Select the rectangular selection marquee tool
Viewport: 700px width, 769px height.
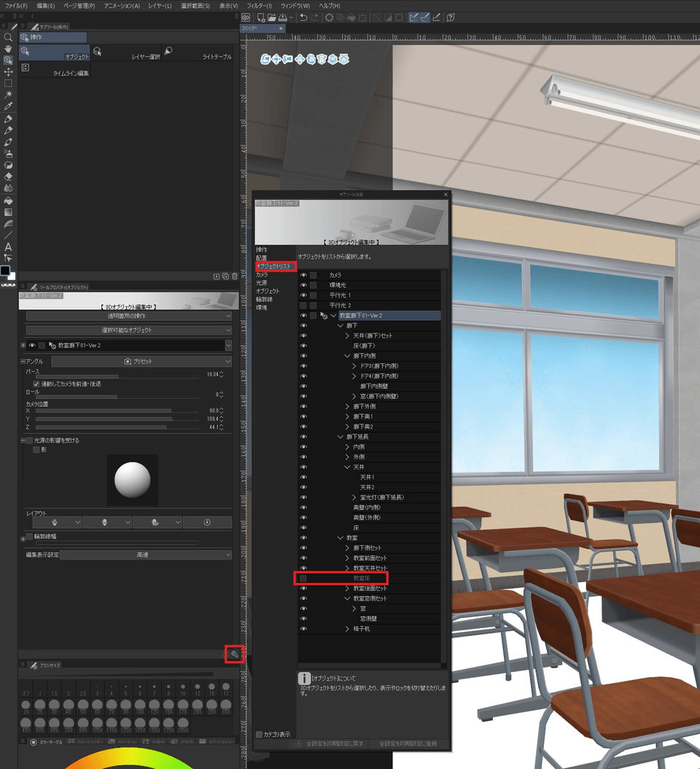pos(8,83)
